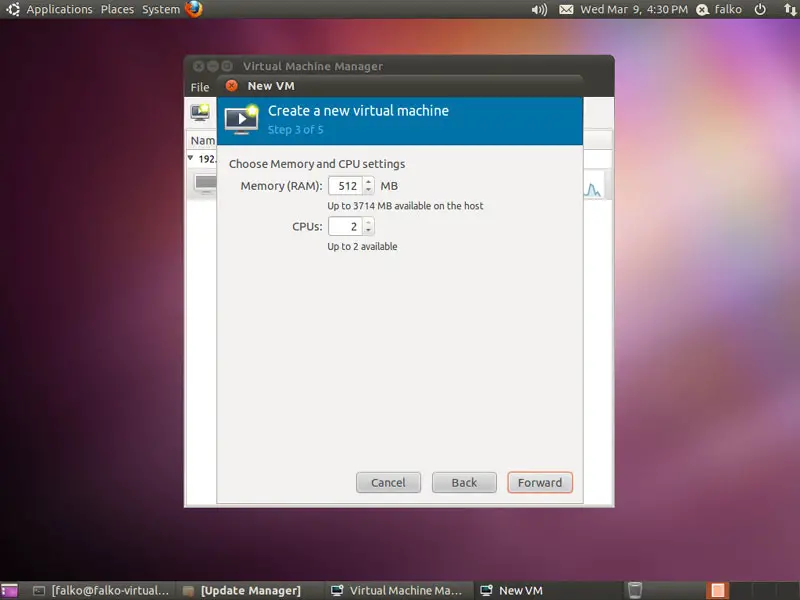Click the Cancel button
Screen dimensions: 800x600
point(388,483)
